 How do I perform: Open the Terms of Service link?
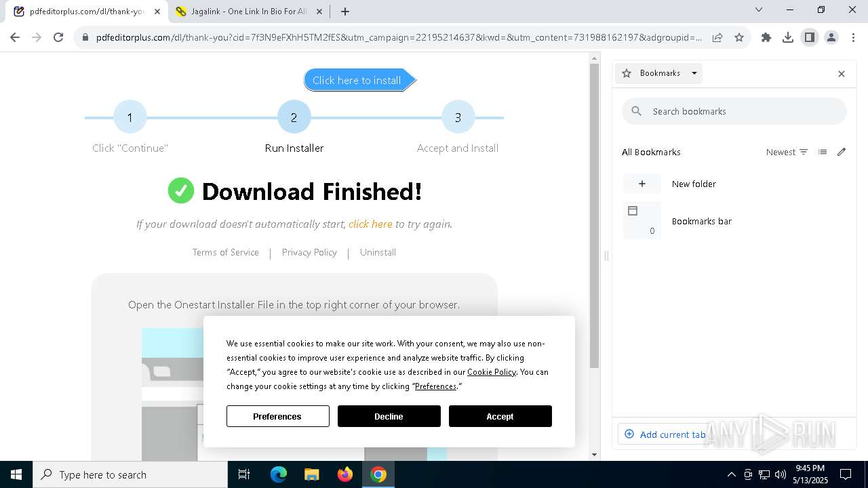[226, 252]
